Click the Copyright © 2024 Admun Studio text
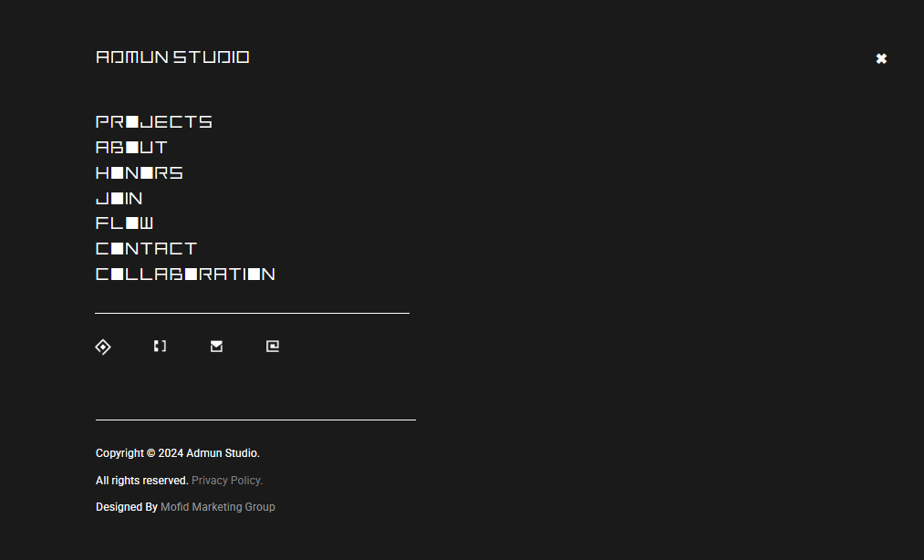This screenshot has width=924, height=560. tap(178, 453)
